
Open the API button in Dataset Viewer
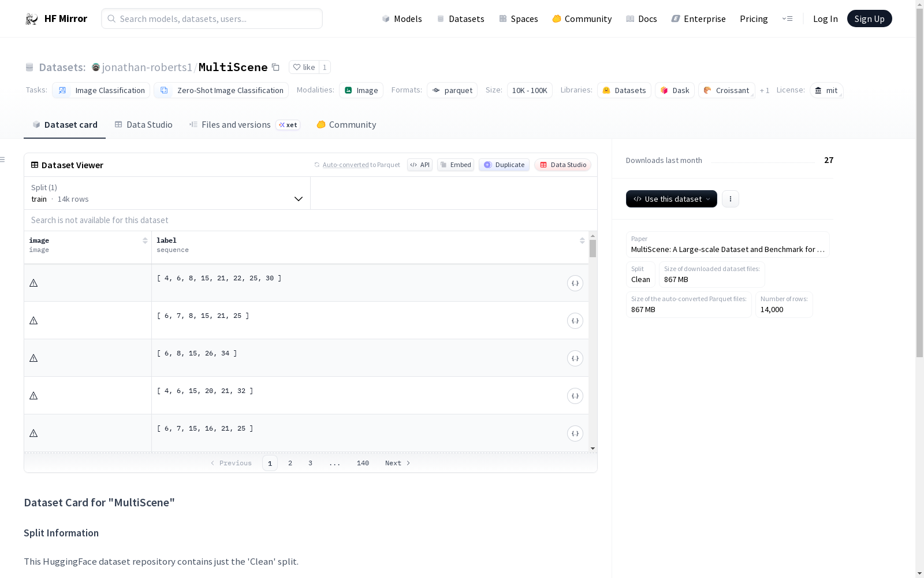click(420, 165)
